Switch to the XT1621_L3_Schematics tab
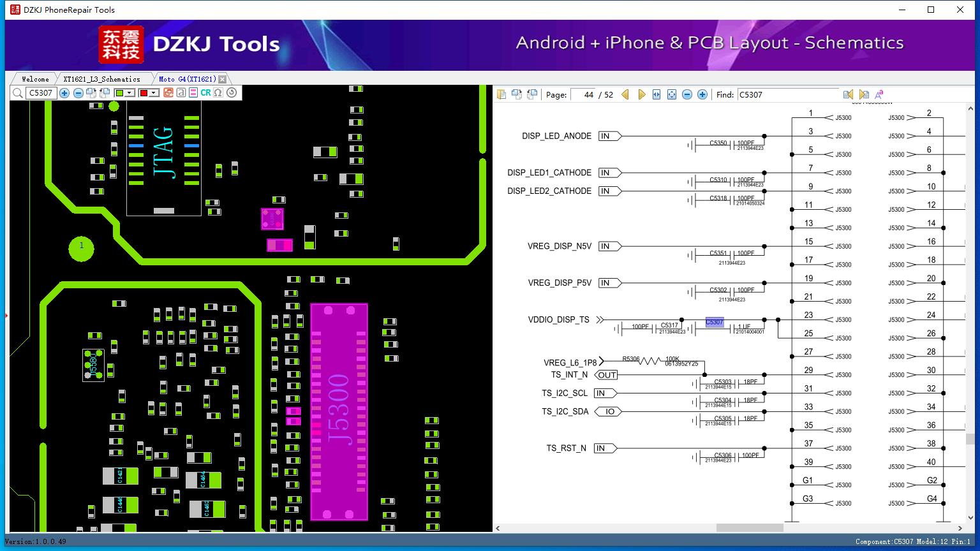The height and width of the screenshot is (551, 980). (102, 79)
